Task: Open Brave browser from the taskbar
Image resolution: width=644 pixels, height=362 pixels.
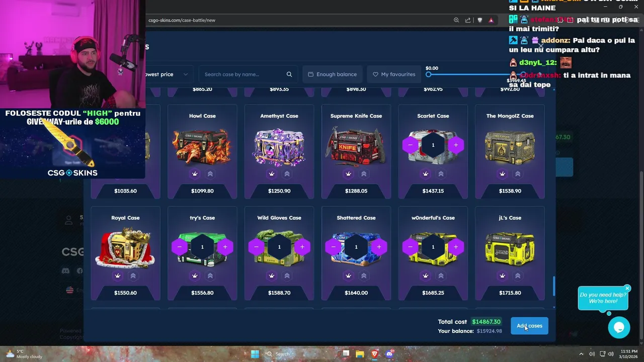Action: (374, 354)
